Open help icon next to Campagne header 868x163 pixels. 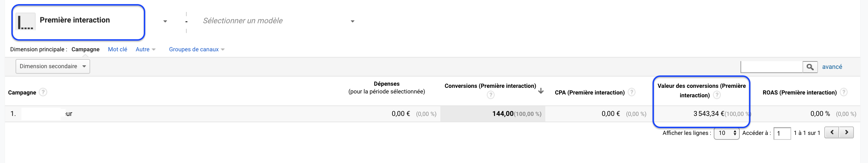43,92
